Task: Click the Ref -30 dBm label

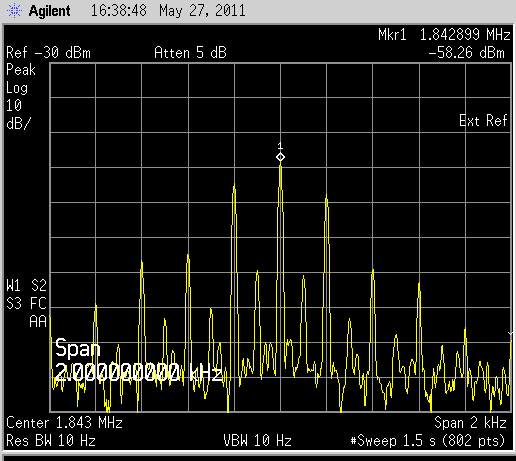Action: (48, 53)
